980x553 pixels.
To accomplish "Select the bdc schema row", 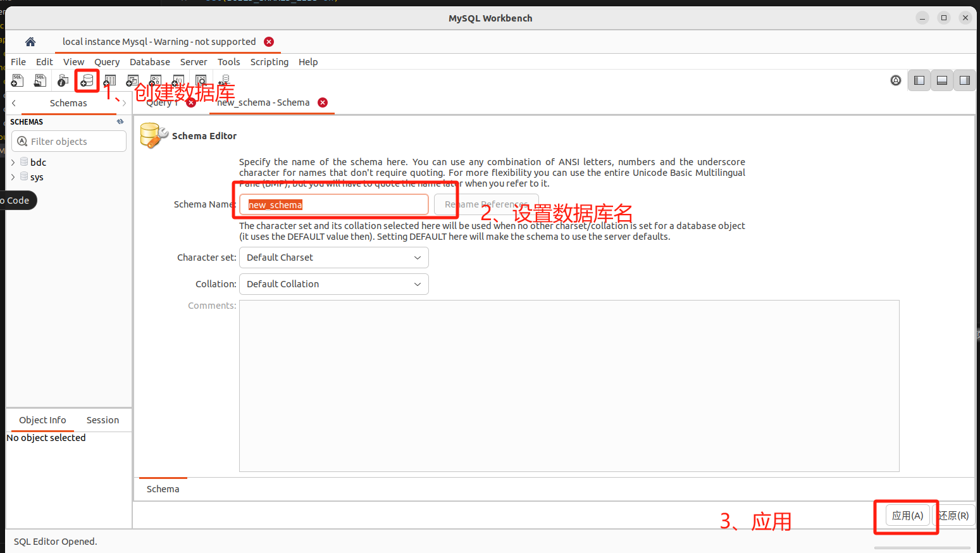I will 68,162.
